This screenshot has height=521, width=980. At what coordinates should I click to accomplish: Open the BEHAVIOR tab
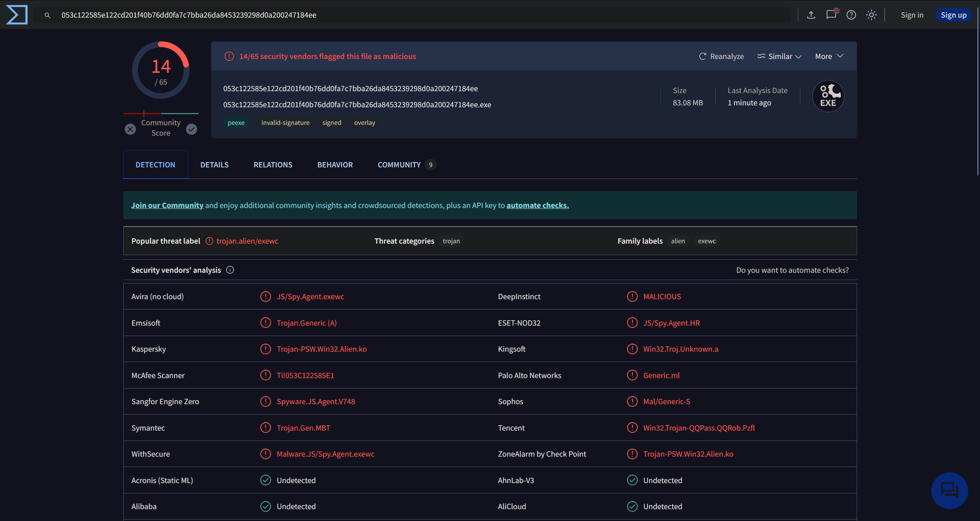[x=335, y=165]
